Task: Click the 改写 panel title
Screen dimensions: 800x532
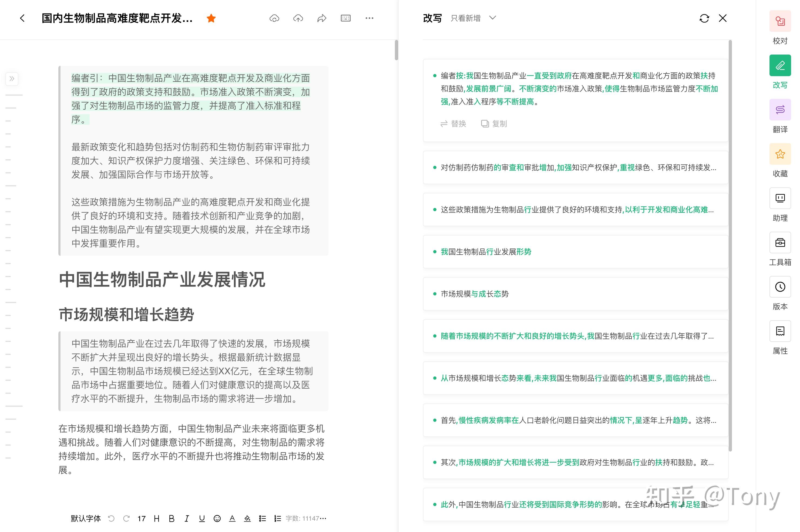Action: click(432, 18)
